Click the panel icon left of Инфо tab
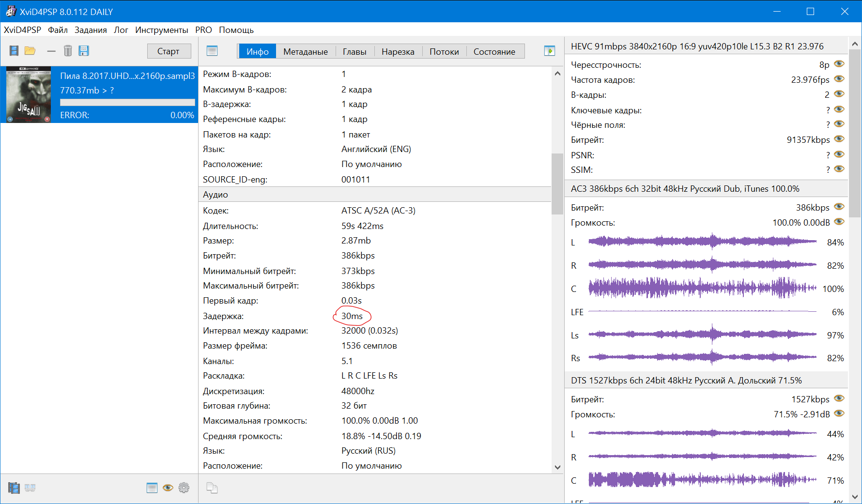Viewport: 862px width, 504px height. (212, 51)
